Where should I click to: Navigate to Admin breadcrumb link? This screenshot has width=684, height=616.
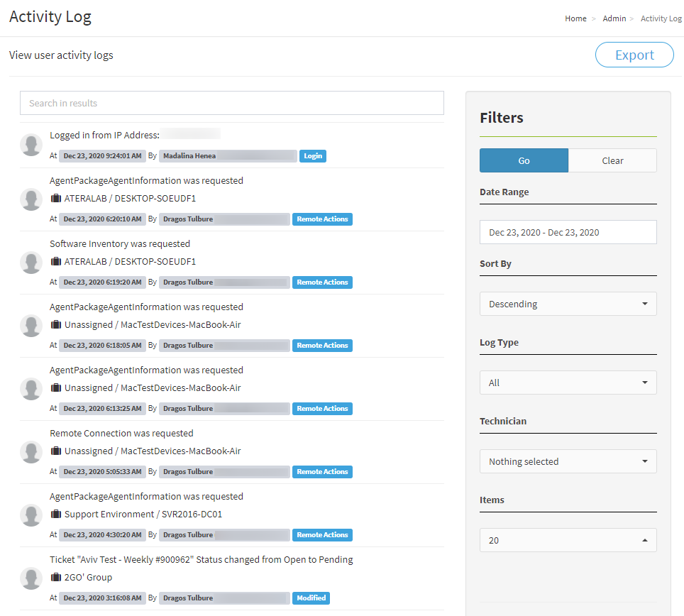[614, 18]
